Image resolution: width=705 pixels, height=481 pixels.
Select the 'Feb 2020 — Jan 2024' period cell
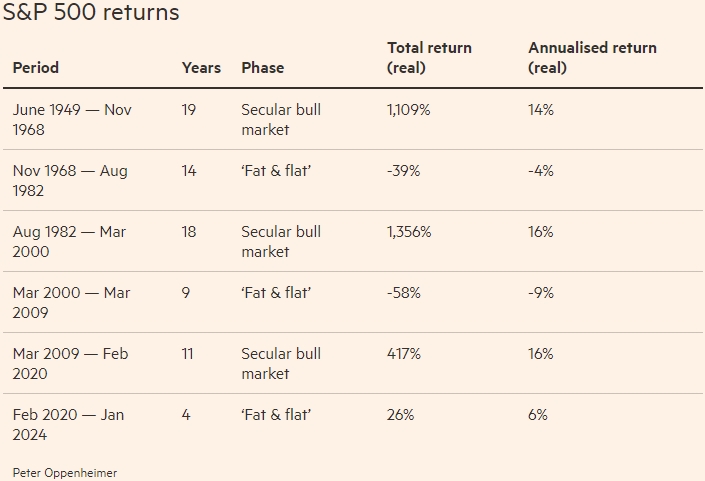click(x=68, y=424)
